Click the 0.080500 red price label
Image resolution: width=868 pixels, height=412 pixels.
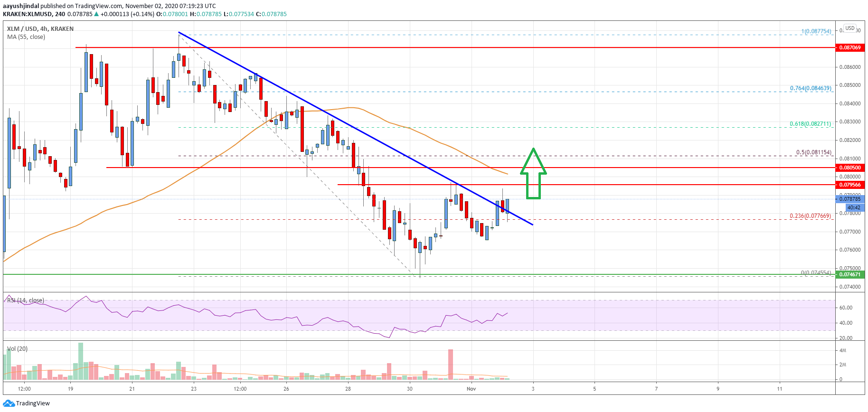pos(850,168)
